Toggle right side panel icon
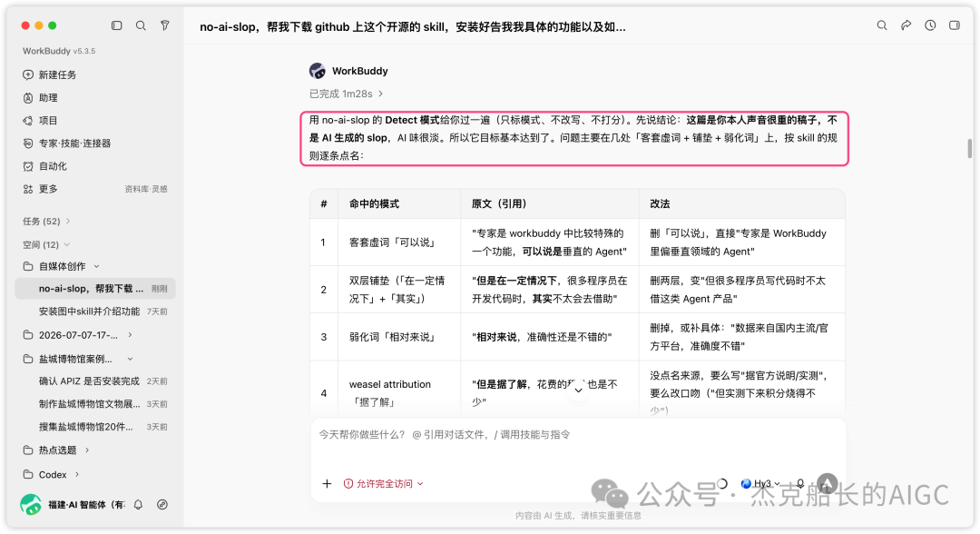This screenshot has height=534, width=980. (x=955, y=25)
